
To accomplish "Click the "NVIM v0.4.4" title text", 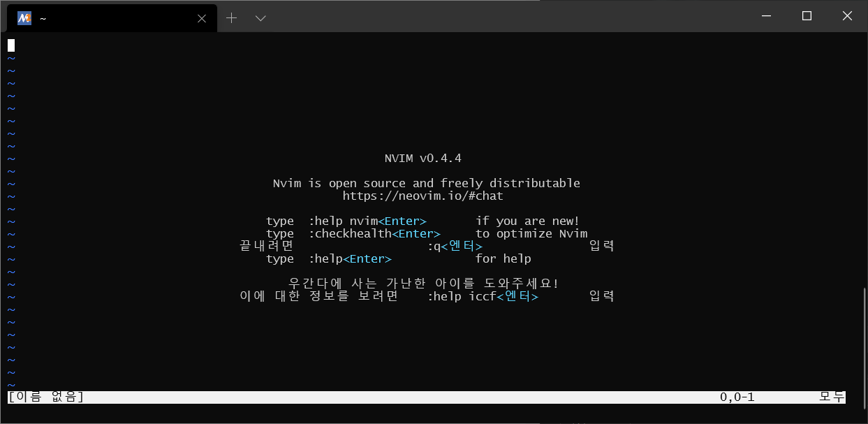I will 423,159.
